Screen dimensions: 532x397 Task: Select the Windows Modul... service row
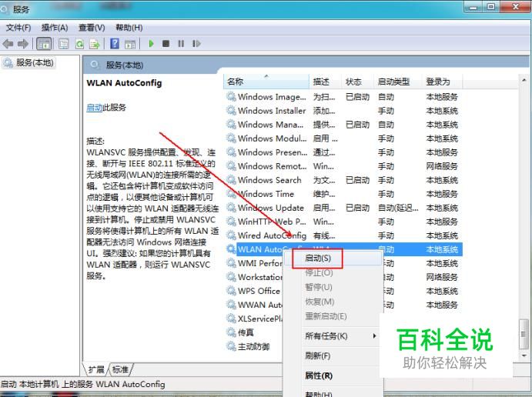(x=343, y=138)
